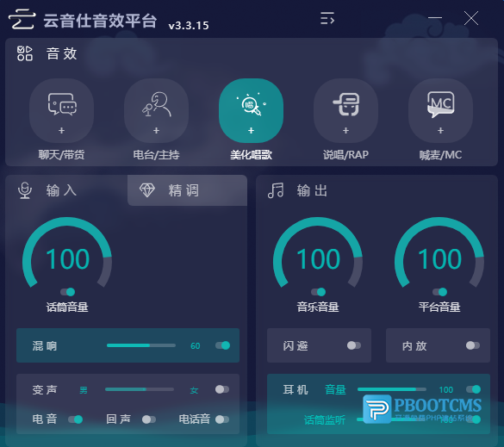This screenshot has width=504, height=447.
Task: Turn off the 电音 autotune switch
Action: (x=75, y=419)
